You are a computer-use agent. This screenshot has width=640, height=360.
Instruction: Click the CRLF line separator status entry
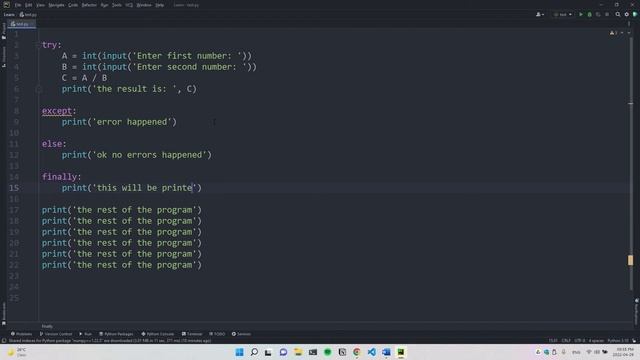tap(566, 340)
